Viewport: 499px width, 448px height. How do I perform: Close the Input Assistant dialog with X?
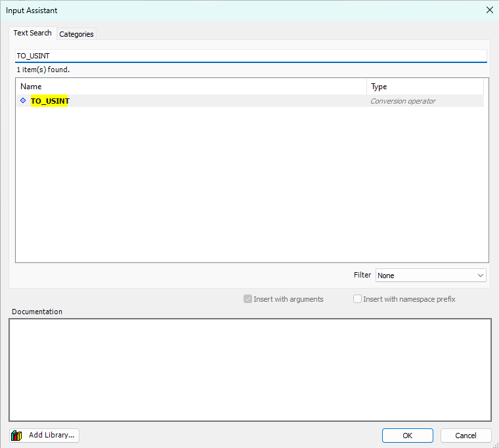click(489, 10)
